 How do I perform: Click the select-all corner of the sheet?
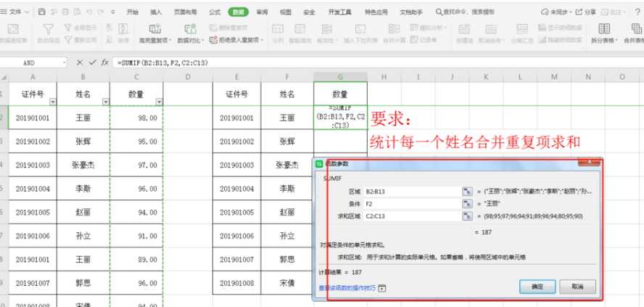[x=4, y=77]
